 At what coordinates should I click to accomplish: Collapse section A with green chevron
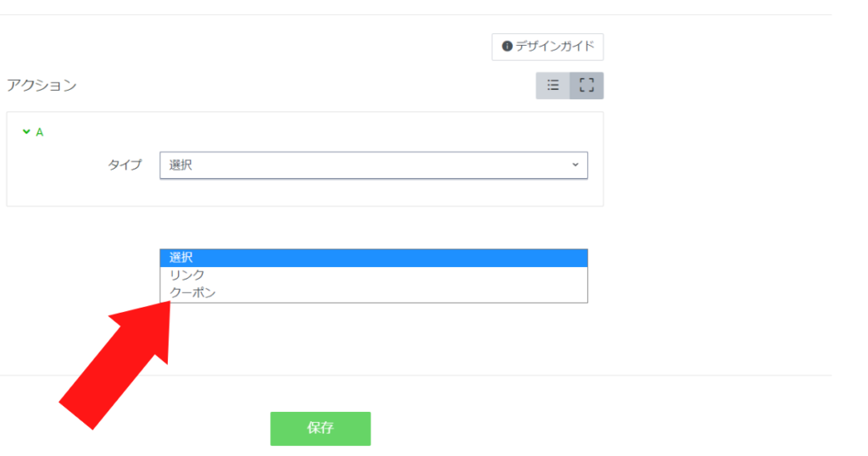coord(26,131)
